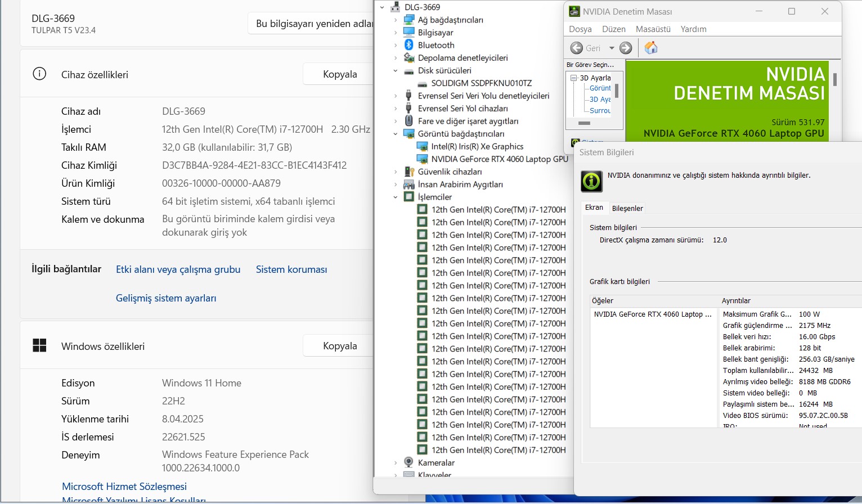862x504 pixels.
Task: Click the Kameralar camera icon
Action: (409, 462)
